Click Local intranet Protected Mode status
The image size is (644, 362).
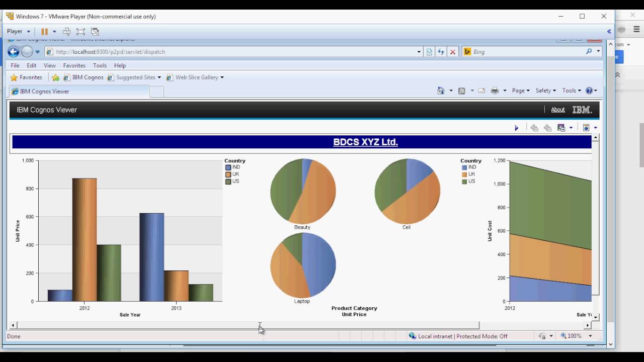click(x=458, y=336)
